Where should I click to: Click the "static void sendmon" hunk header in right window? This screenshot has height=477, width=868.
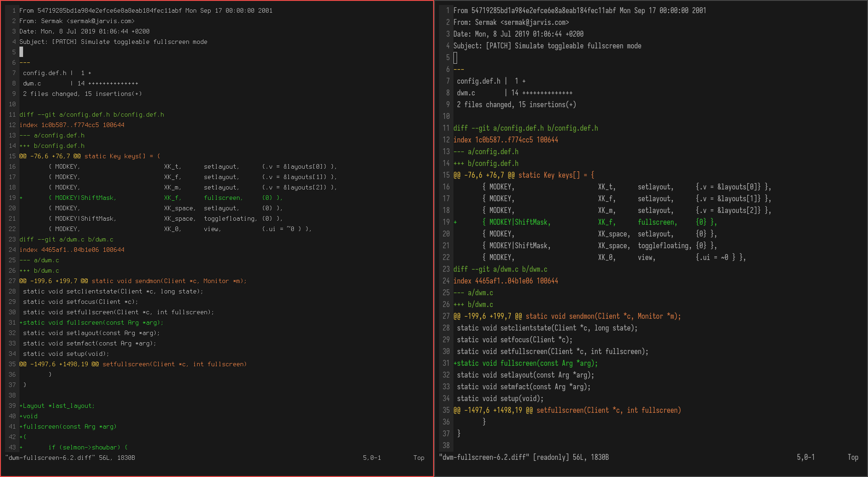click(x=567, y=316)
